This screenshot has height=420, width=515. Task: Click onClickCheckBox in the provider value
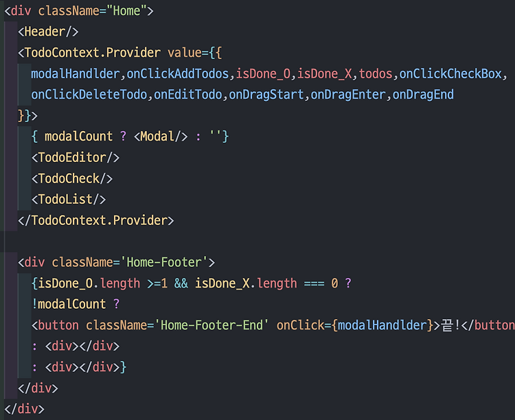450,74
